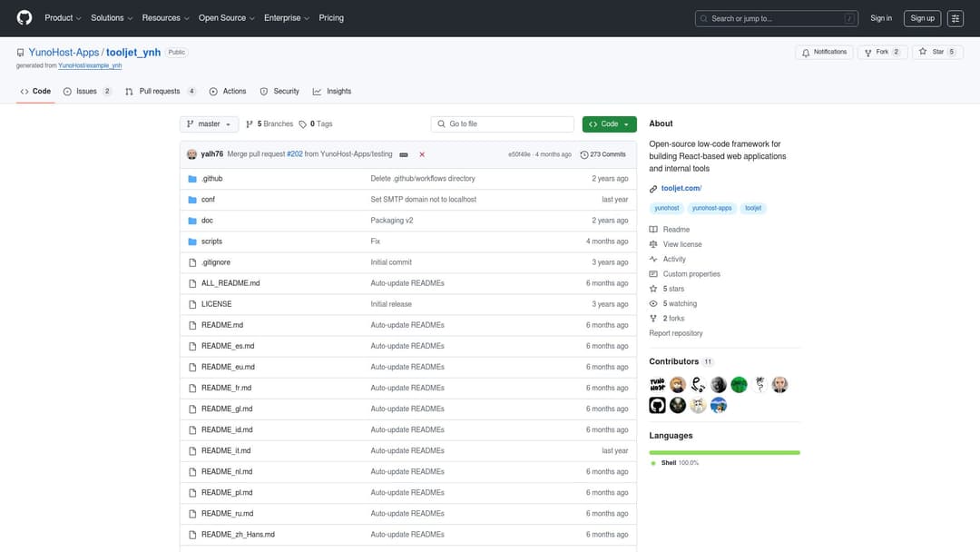Click the Set SMTP domain commit message
The image size is (980, 552).
coord(423,200)
